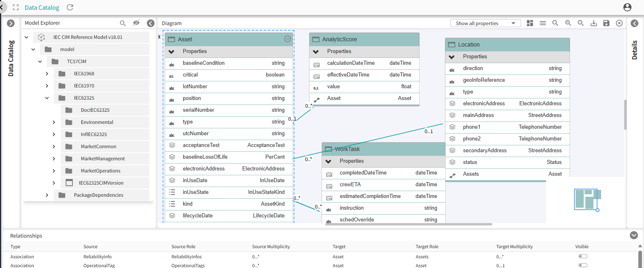Sort relationships by Source column
Viewport: 644px width, 268px height.
pyautogui.click(x=91, y=247)
